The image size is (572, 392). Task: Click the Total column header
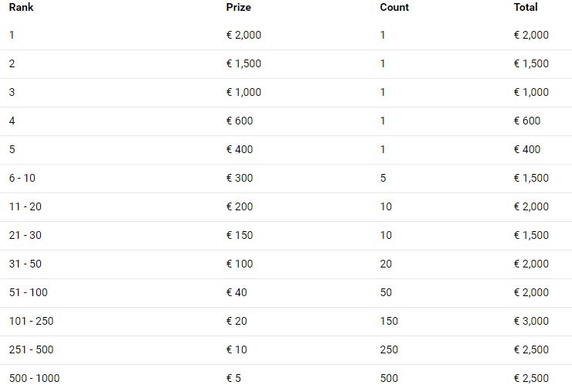click(526, 7)
